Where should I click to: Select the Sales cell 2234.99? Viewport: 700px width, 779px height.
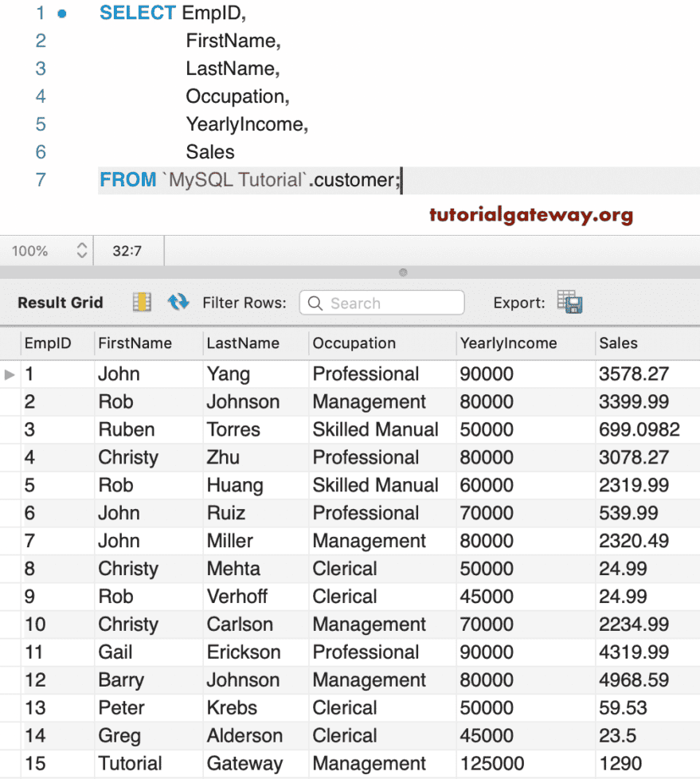point(647,624)
